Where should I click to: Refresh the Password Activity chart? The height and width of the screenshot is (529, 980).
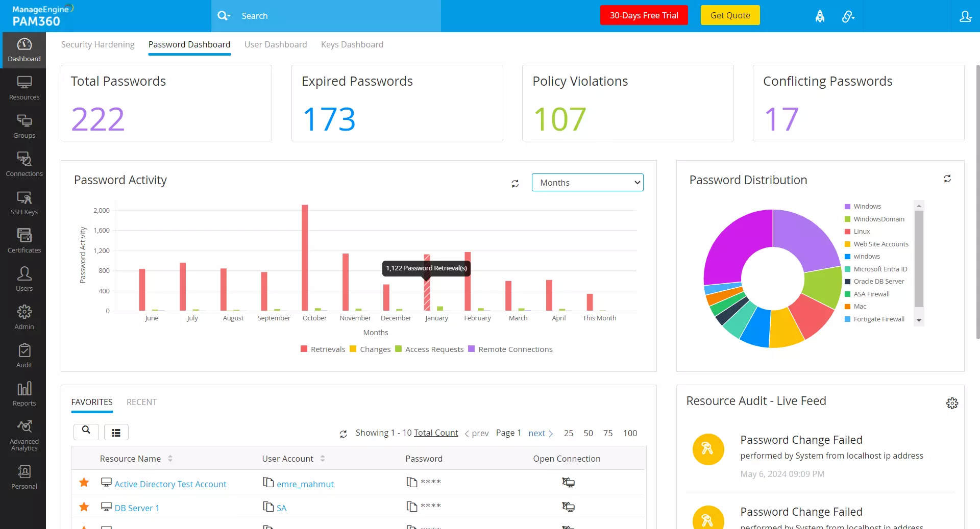coord(516,183)
